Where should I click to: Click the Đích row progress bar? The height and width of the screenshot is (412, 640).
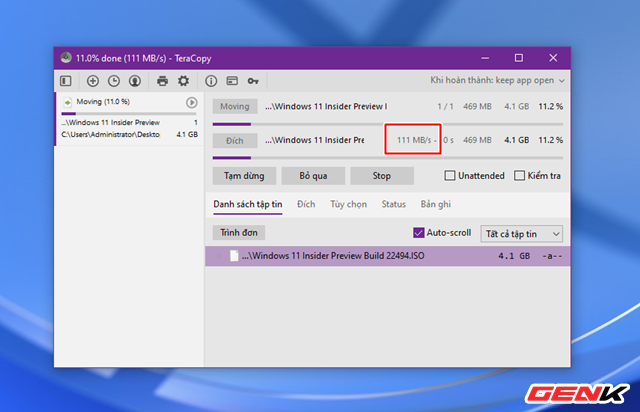click(x=388, y=158)
